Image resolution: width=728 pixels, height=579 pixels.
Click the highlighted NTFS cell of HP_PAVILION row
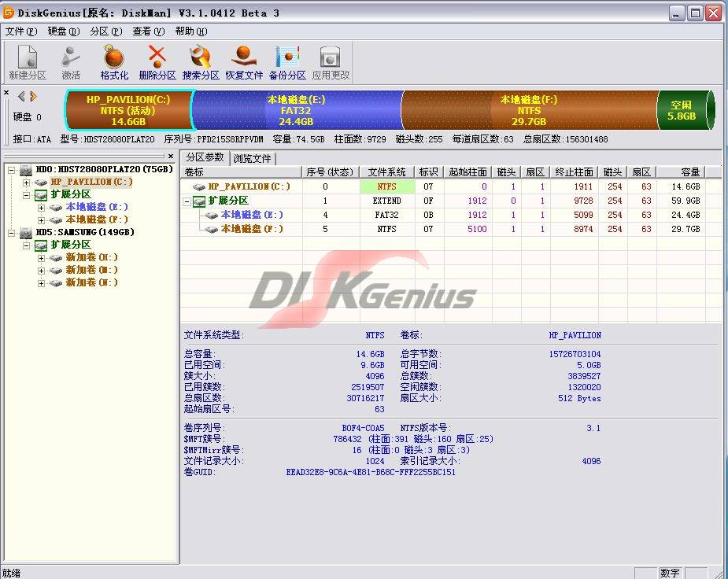[387, 187]
